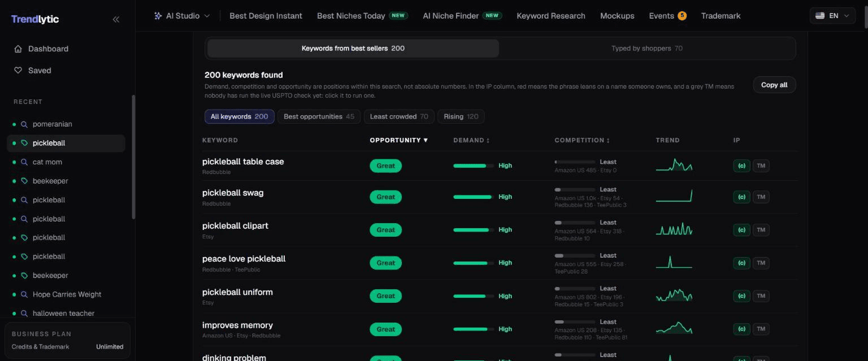The height and width of the screenshot is (361, 868).
Task: Sort by the Competition column header
Action: coord(582,140)
